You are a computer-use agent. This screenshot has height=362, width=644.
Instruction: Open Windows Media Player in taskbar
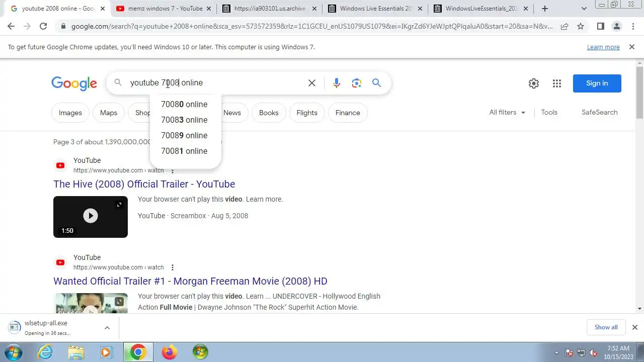[x=106, y=352]
